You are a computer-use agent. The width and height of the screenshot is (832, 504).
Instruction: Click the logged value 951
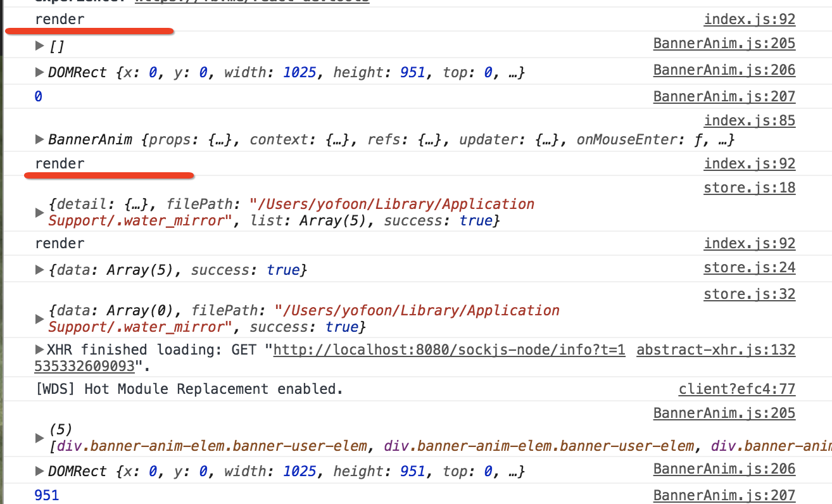tap(47, 495)
